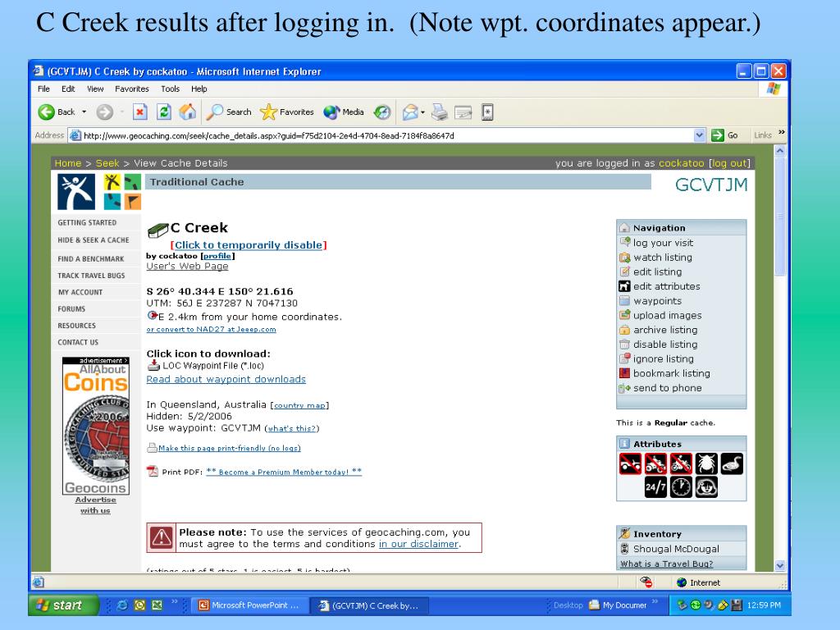Image resolution: width=840 pixels, height=630 pixels.
Task: Open Back button history dropdown arrow
Action: (x=84, y=112)
